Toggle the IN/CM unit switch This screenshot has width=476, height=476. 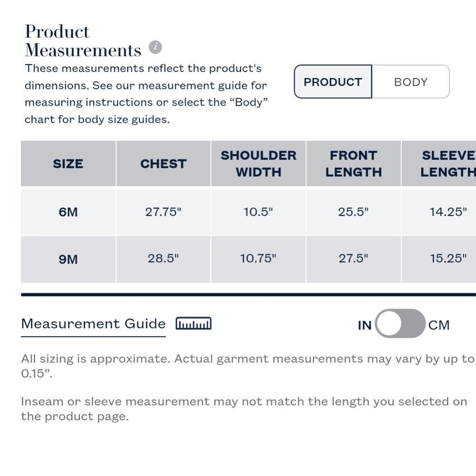400,324
